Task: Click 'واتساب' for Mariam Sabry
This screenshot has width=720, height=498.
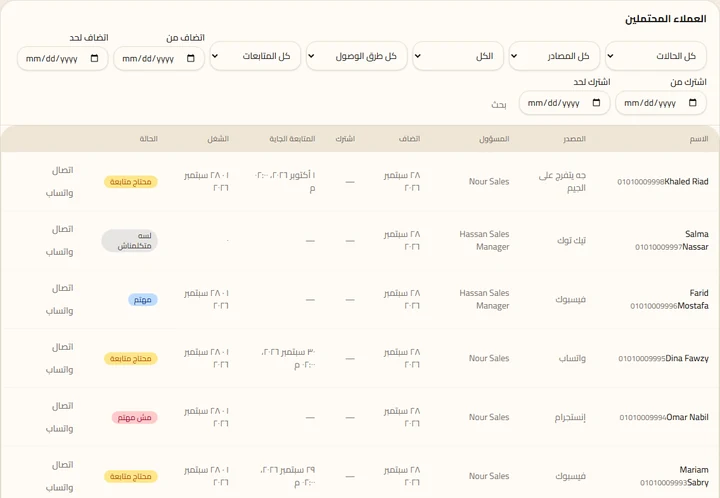Action: 59,487
